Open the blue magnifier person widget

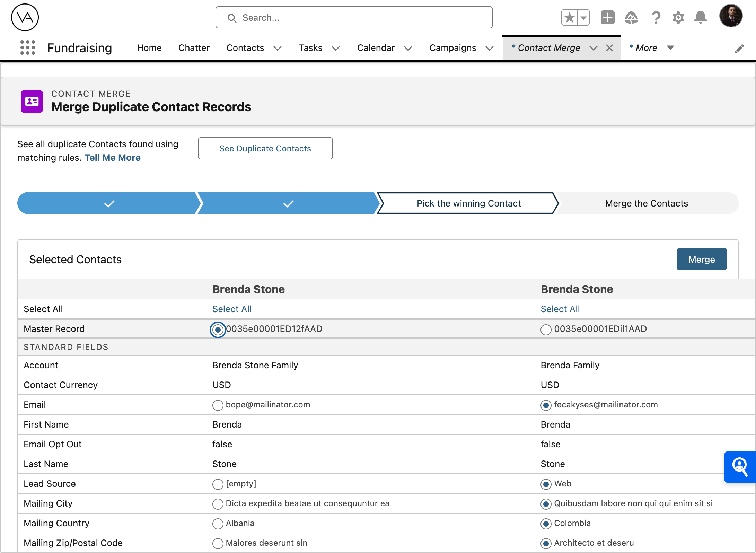[740, 467]
